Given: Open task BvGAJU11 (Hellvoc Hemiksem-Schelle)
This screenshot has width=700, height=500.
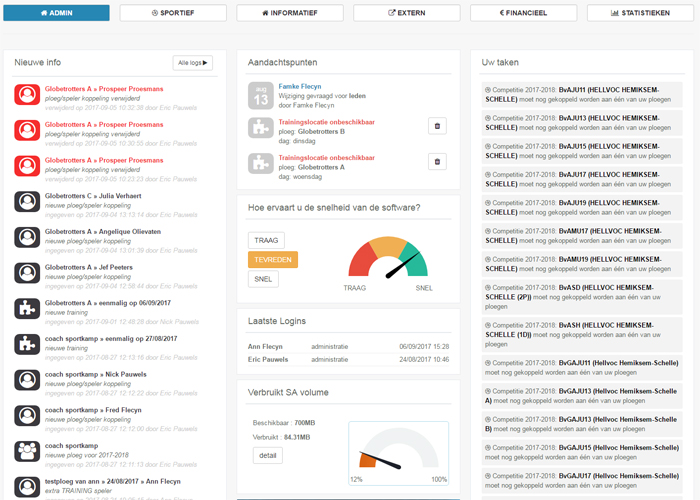Looking at the screenshot, I should [x=582, y=368].
